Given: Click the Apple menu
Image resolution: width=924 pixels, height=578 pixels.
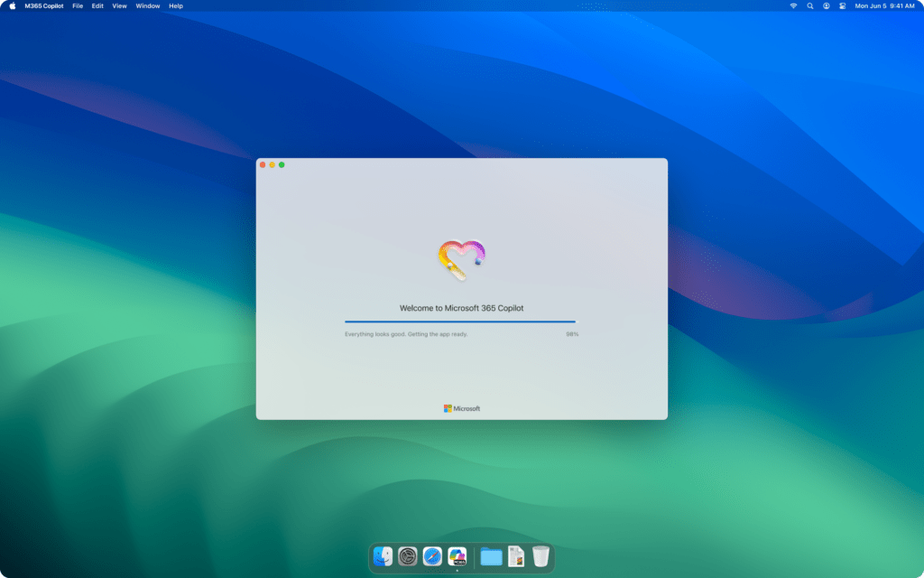Looking at the screenshot, I should coord(14,5).
